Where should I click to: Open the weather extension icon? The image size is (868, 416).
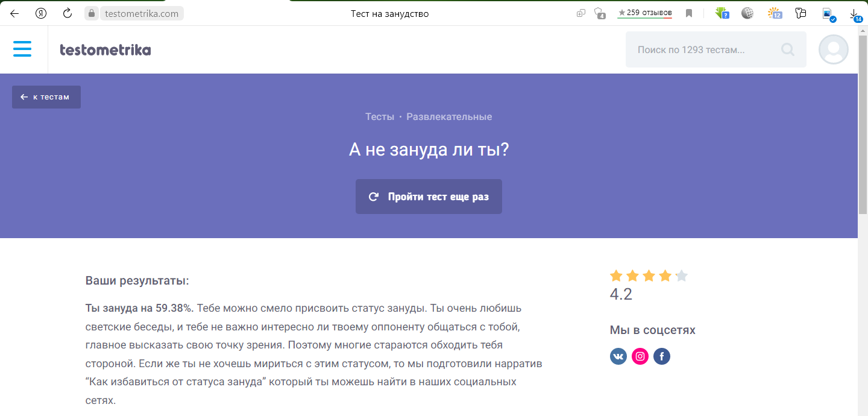tap(774, 13)
